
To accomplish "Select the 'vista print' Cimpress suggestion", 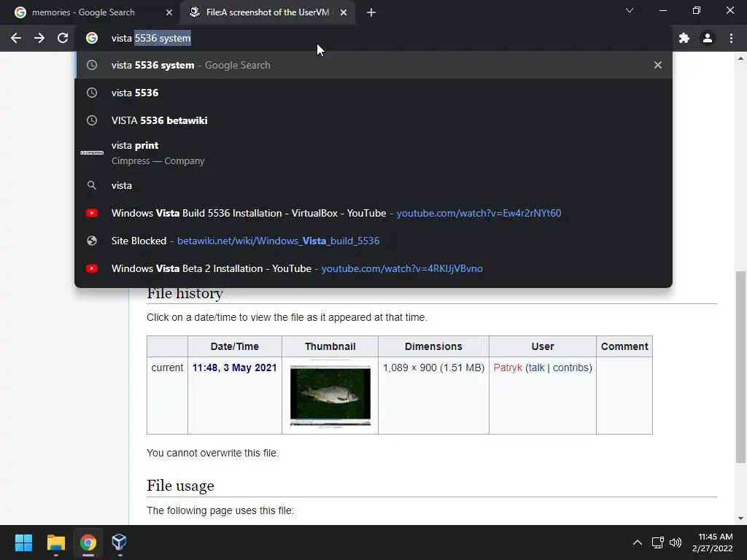I will click(x=373, y=153).
